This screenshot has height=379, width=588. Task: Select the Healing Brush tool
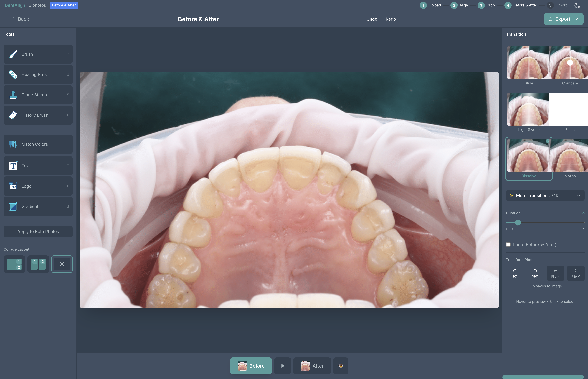click(x=38, y=75)
